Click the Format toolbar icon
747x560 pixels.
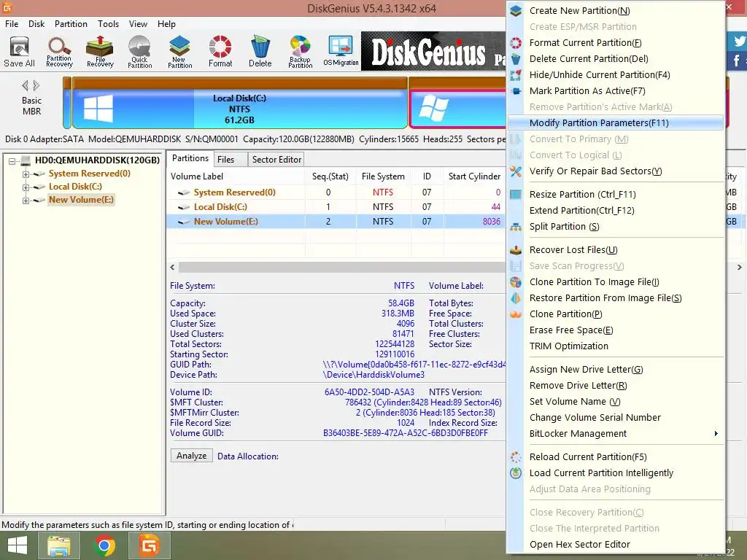click(x=220, y=52)
